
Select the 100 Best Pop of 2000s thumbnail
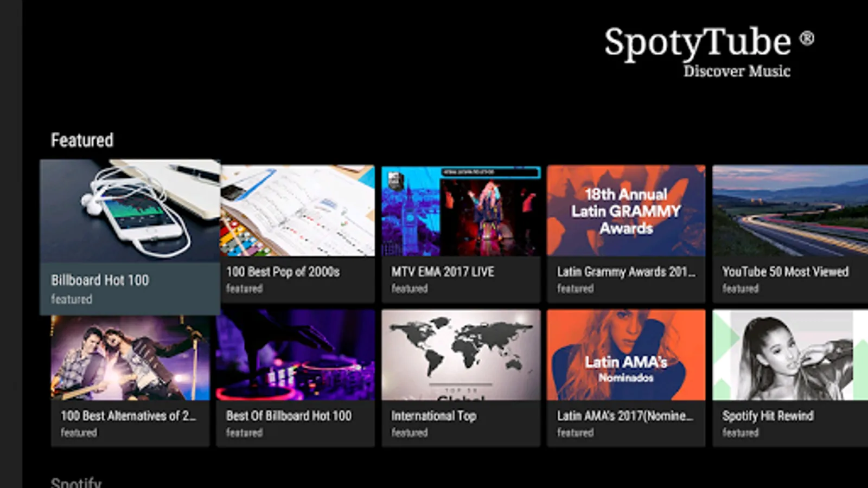[x=297, y=210]
